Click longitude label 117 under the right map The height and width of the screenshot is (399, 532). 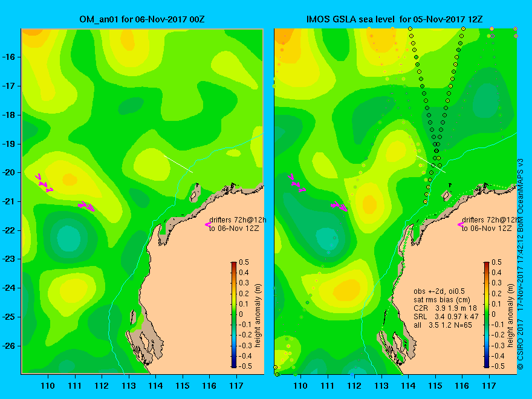point(489,386)
